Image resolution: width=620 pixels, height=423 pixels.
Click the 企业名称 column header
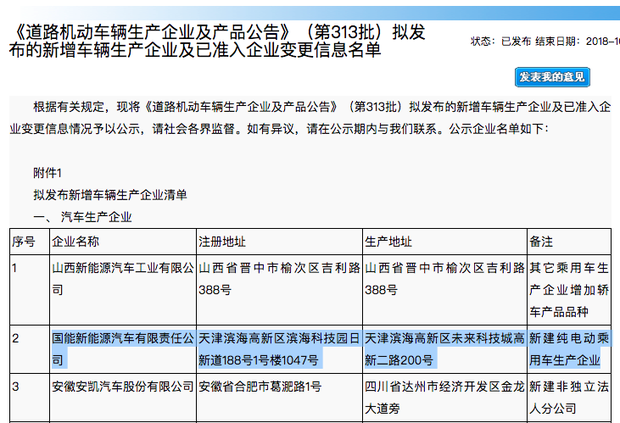click(x=76, y=241)
